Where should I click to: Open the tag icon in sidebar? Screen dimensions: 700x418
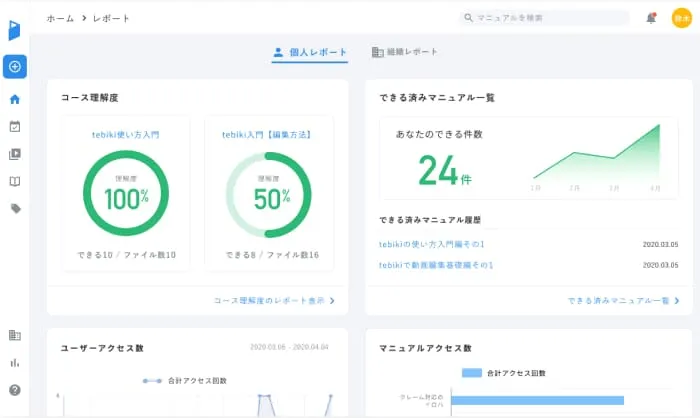[16, 209]
